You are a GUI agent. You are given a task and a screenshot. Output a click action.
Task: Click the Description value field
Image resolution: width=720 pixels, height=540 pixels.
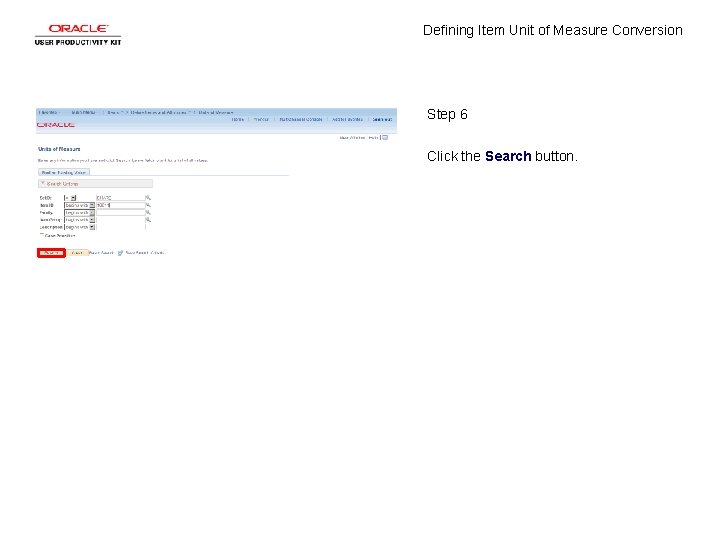pos(121,227)
